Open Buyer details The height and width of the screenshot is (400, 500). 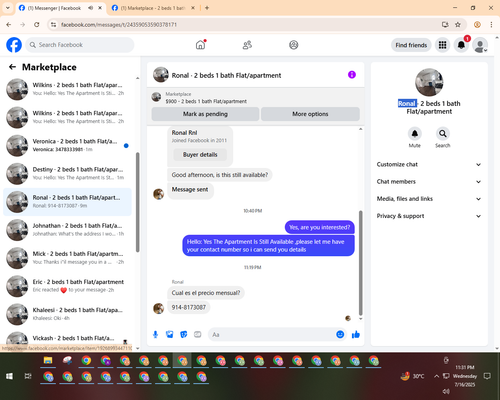200,155
